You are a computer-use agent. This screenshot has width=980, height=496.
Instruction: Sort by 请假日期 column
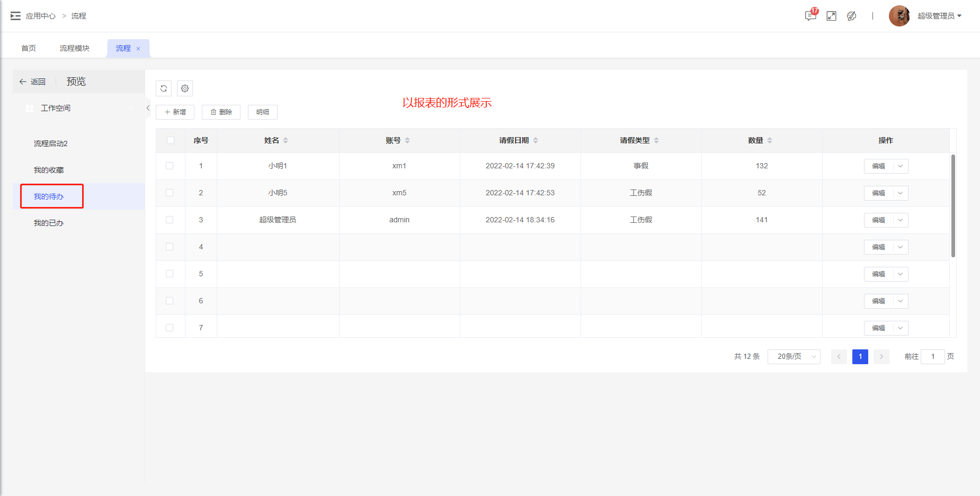point(536,140)
